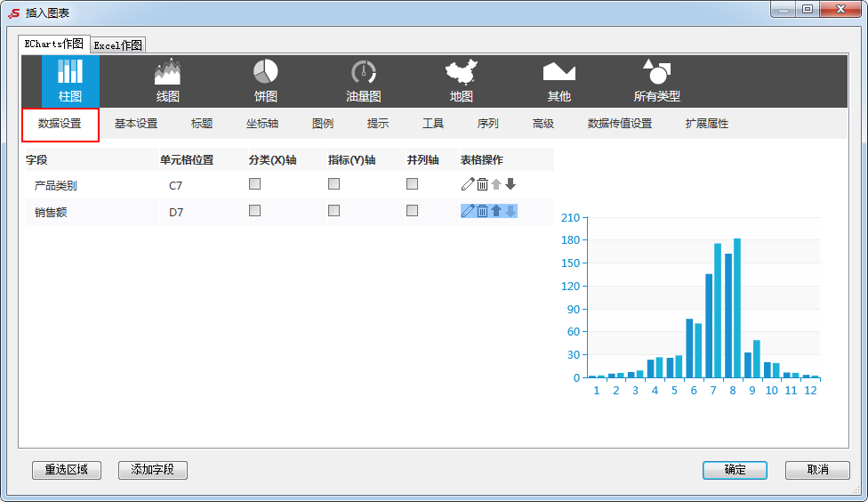Check 指标(Y)轴 for 销售额

[x=334, y=211]
